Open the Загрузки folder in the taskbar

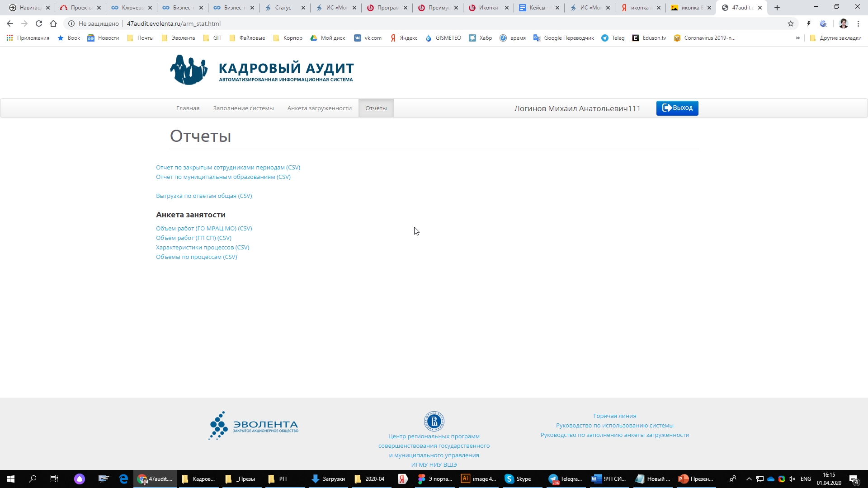pyautogui.click(x=328, y=479)
